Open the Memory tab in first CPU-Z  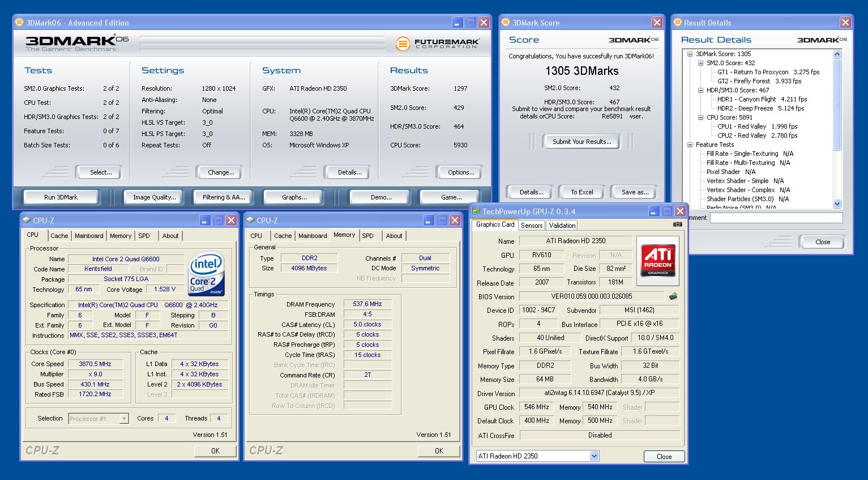(121, 236)
